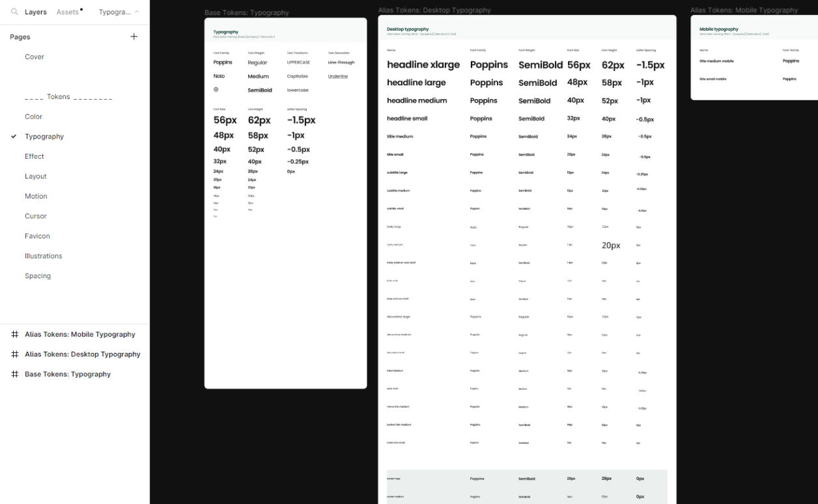Image resolution: width=818 pixels, height=504 pixels.
Task: Collapse the Typography page dropdown chevron
Action: [137, 12]
